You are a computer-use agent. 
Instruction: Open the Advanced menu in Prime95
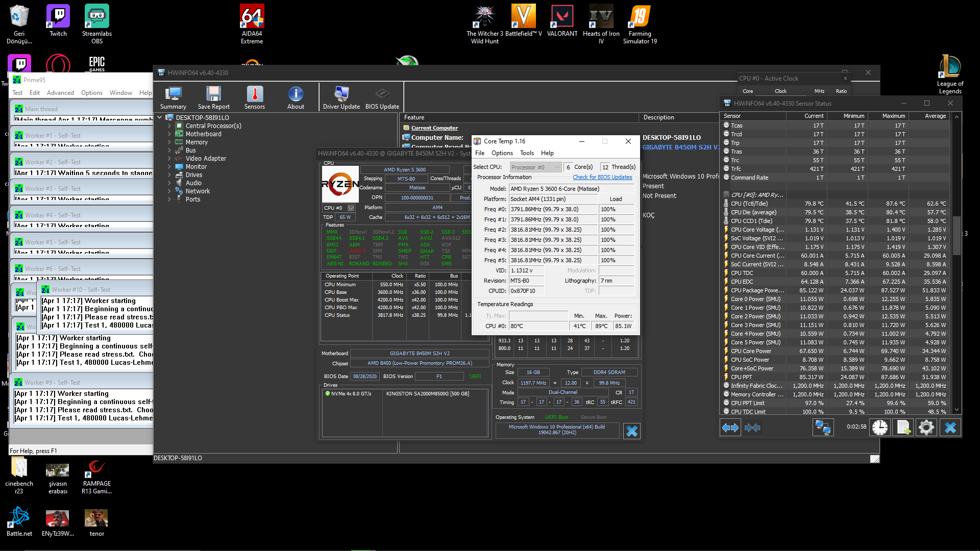click(60, 93)
